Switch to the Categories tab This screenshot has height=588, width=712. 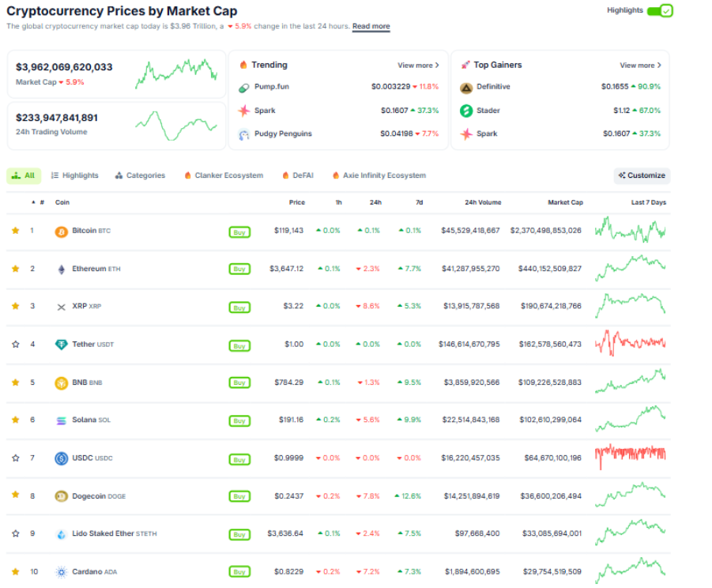click(x=140, y=175)
